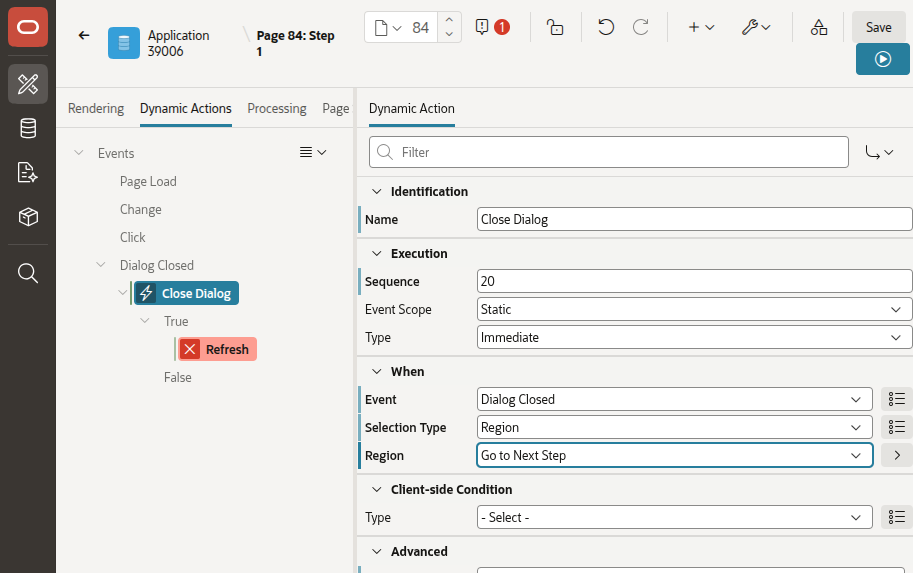Switch to the Processing tab
The width and height of the screenshot is (913, 573).
tap(277, 108)
